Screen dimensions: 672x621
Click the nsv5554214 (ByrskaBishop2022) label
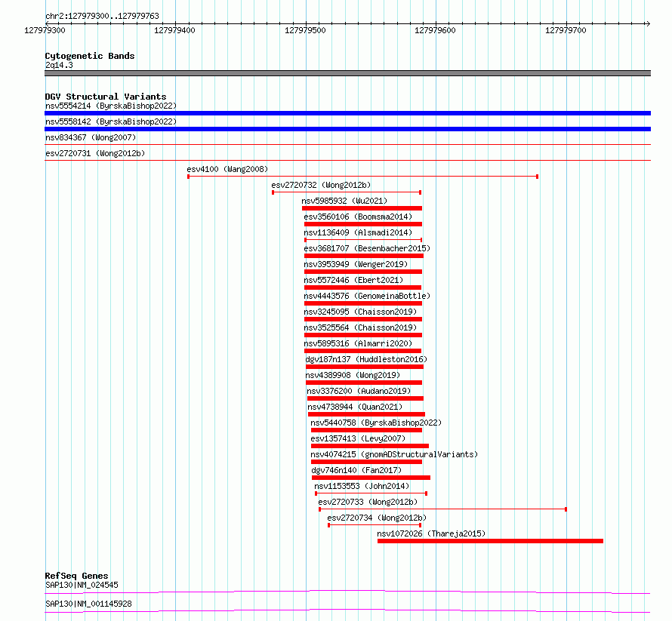(111, 106)
